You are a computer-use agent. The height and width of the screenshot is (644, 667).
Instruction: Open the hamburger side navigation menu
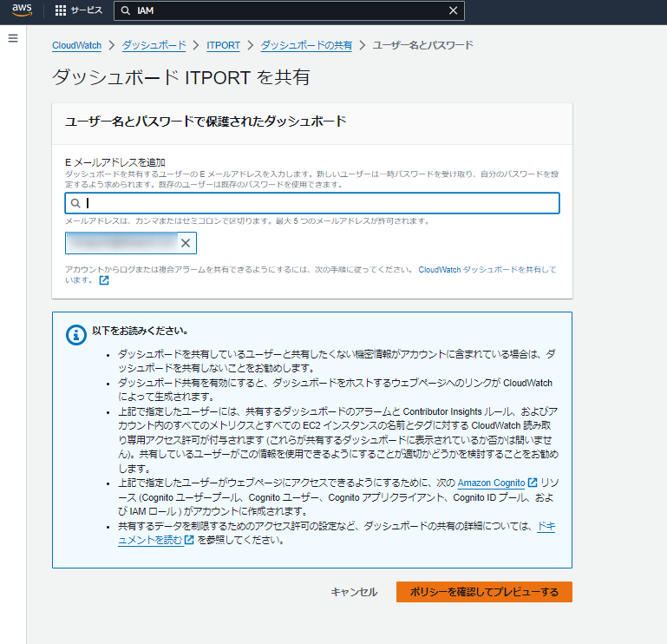point(13,38)
